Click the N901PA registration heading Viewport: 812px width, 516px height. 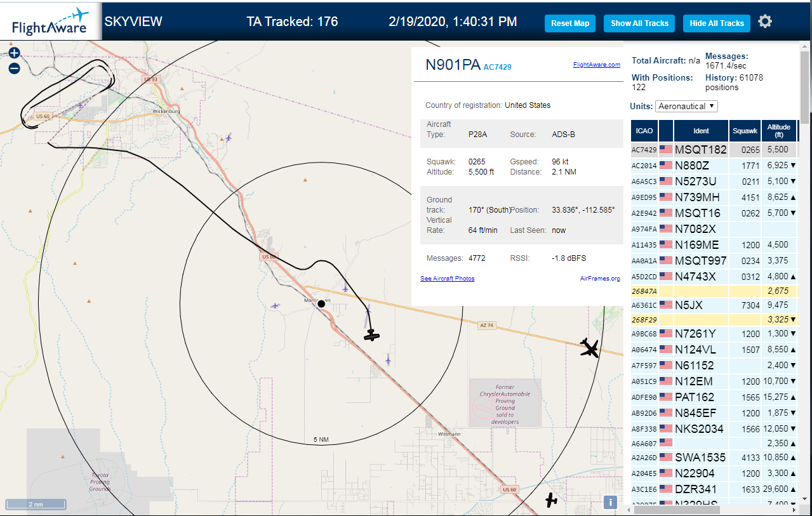[453, 65]
